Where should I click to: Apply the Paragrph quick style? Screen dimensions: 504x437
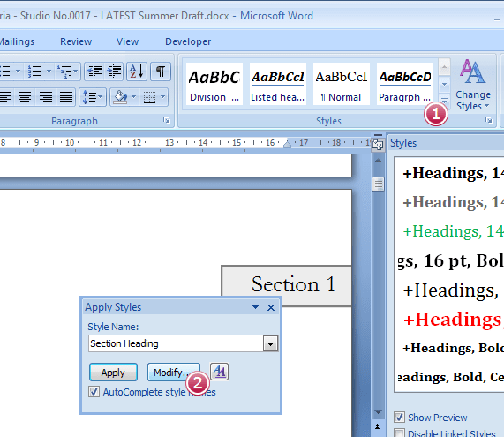click(x=405, y=84)
